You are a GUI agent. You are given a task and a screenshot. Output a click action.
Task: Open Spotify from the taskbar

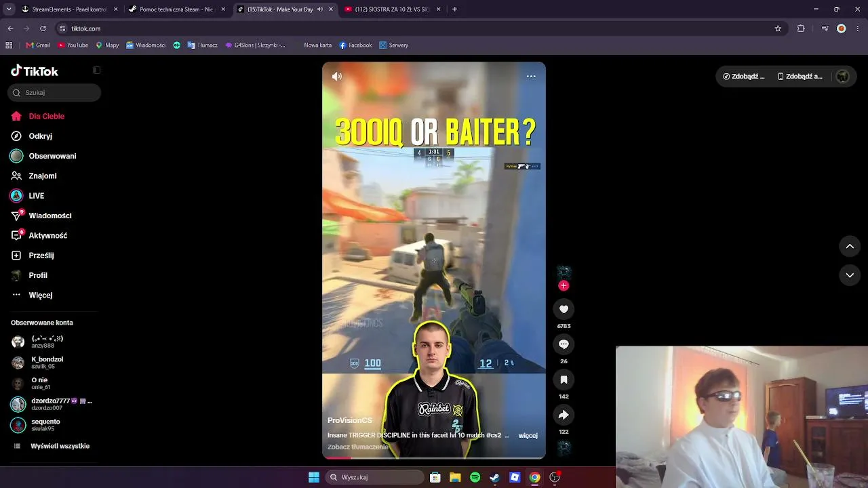click(x=475, y=477)
